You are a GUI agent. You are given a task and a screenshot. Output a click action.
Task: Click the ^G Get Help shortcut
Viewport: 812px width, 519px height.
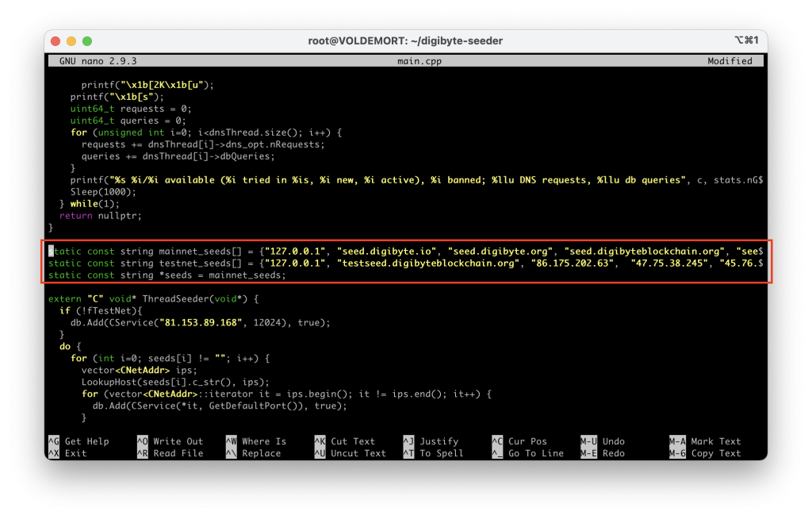(79, 441)
